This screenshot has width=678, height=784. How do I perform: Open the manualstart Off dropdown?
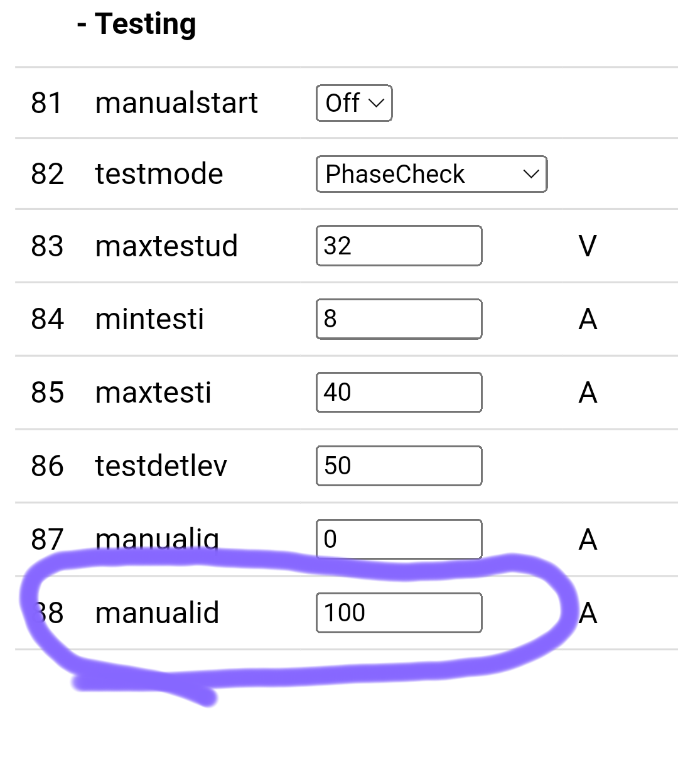[x=354, y=103]
